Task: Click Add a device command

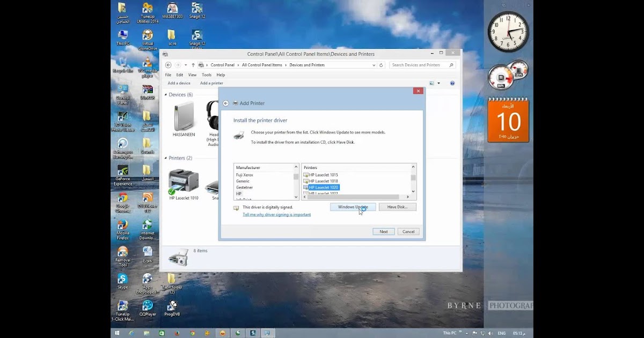Action: click(179, 83)
